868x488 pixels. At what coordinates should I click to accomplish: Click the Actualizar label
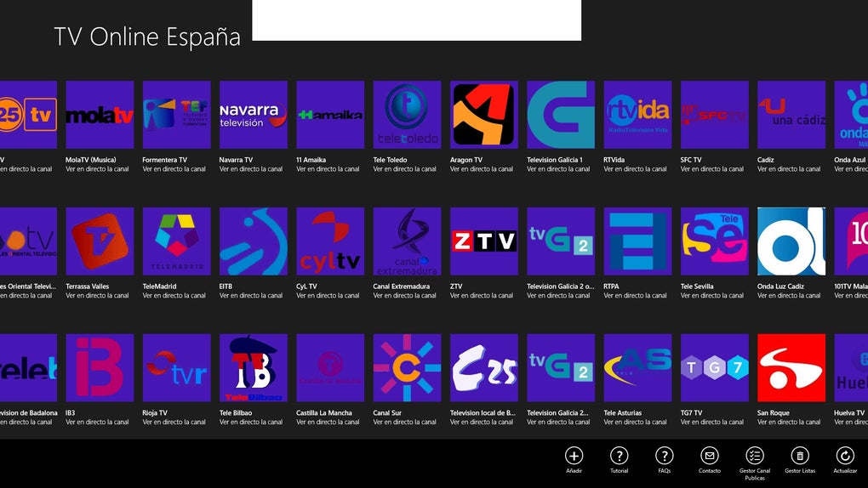click(845, 471)
